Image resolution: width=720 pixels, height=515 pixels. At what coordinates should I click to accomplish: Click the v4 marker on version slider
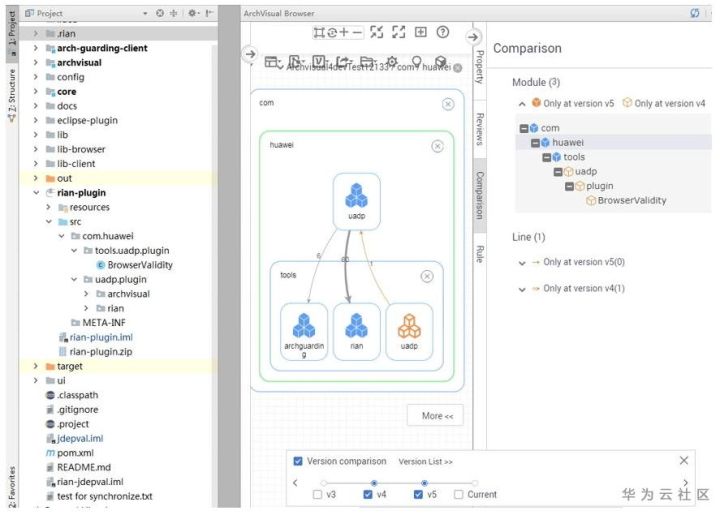point(374,483)
